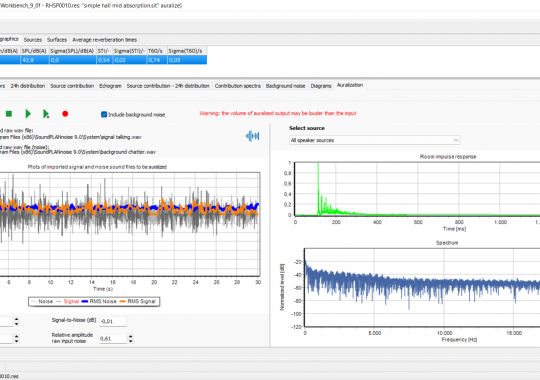Viewport: 540px width, 380px height.
Task: Select the 0,03 Sigma(T60) table cell
Action: [187, 60]
